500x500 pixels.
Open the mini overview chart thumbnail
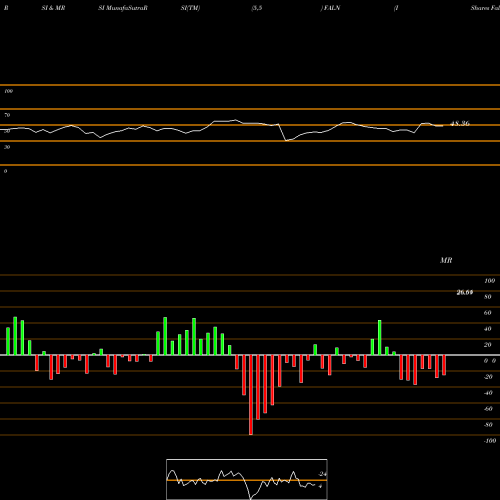[247, 479]
